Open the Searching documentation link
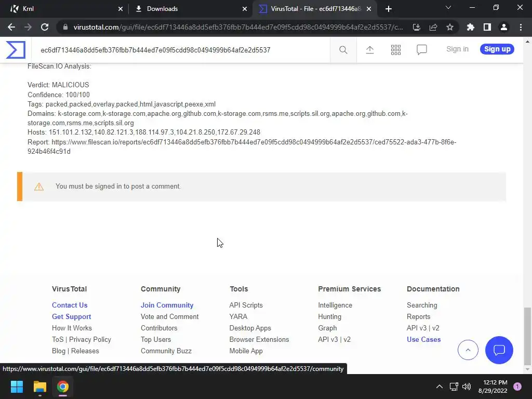Image resolution: width=532 pixels, height=399 pixels. click(422, 305)
